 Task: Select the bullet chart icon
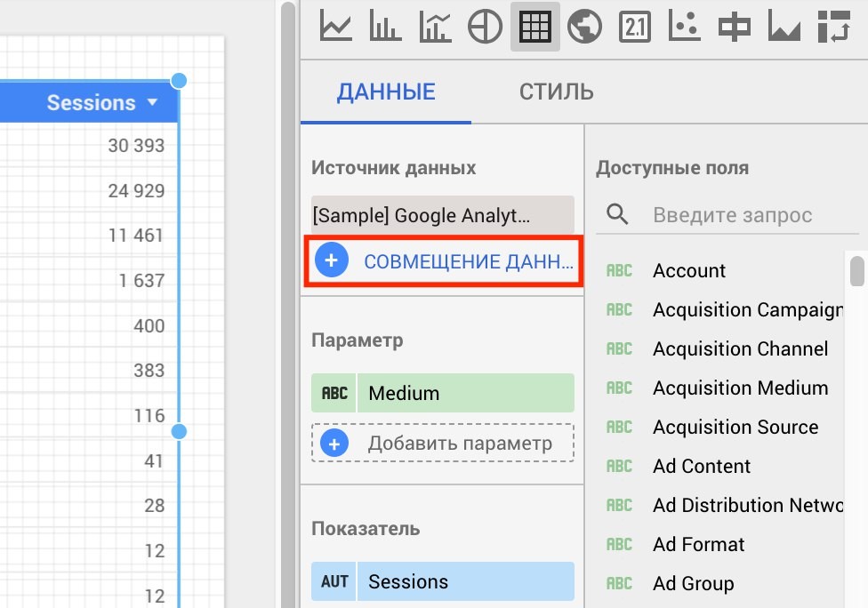(734, 27)
